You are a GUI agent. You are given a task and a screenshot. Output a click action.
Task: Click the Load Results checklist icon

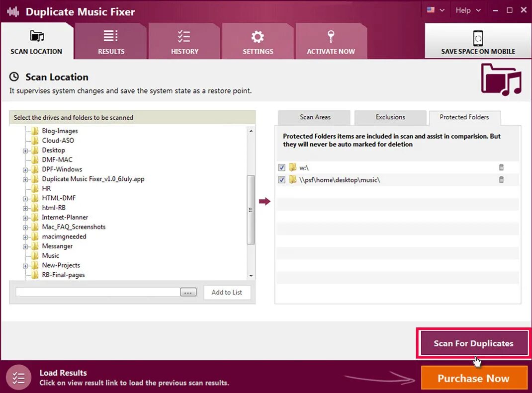(x=19, y=378)
